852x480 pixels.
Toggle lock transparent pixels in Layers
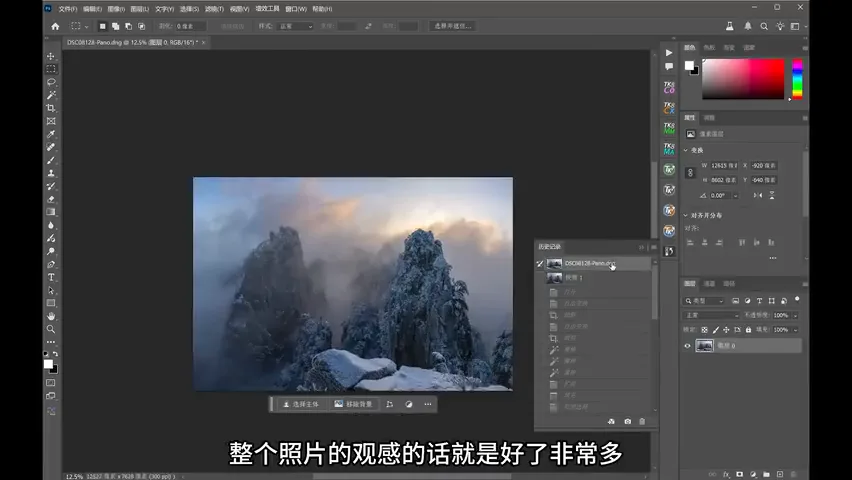pos(704,330)
